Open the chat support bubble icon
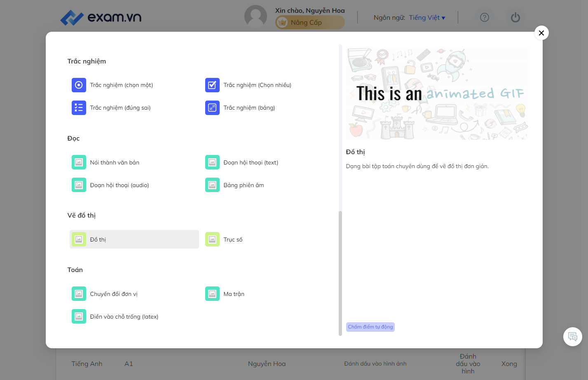 (x=573, y=337)
